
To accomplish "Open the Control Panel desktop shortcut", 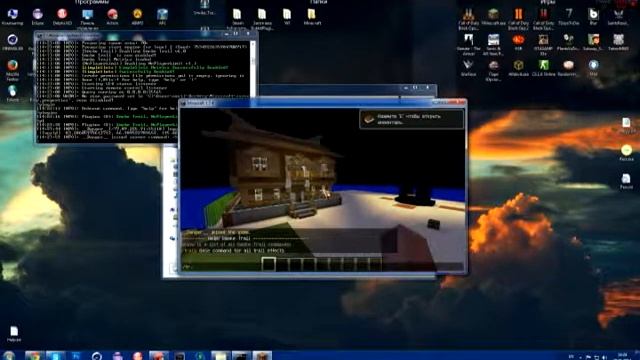I will coord(87,19).
